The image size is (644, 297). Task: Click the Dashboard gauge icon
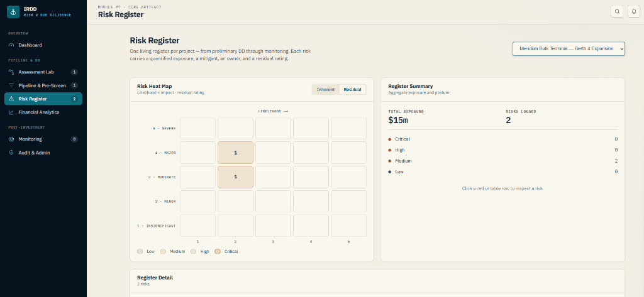pos(11,45)
